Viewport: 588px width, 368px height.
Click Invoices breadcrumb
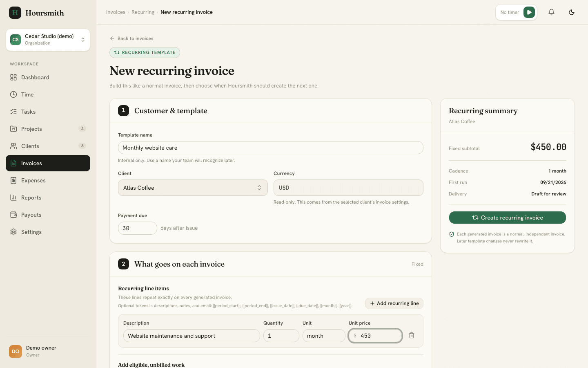pos(116,12)
